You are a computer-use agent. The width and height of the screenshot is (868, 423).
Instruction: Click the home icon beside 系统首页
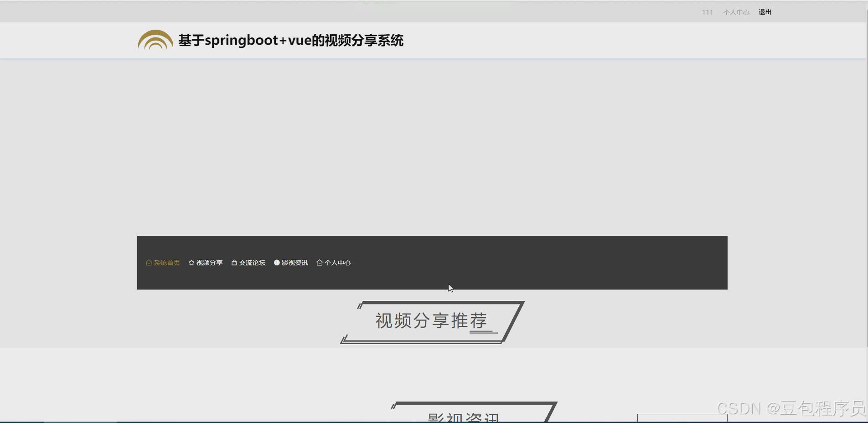148,263
